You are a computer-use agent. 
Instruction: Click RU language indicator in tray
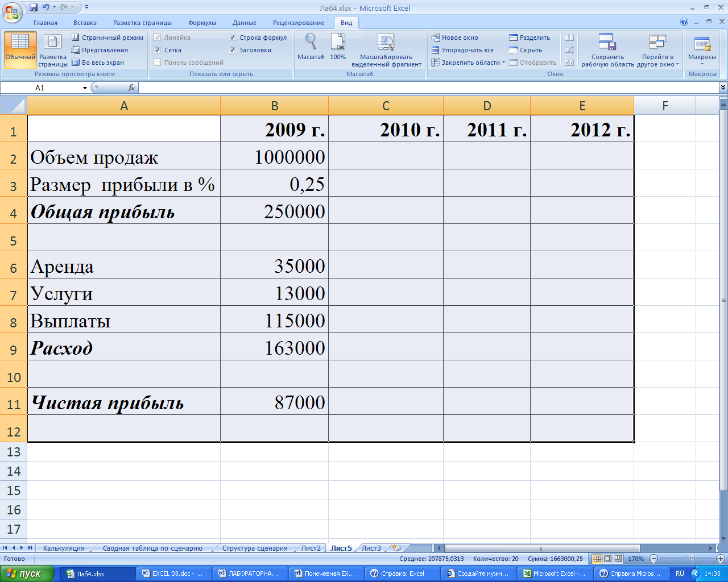click(680, 573)
